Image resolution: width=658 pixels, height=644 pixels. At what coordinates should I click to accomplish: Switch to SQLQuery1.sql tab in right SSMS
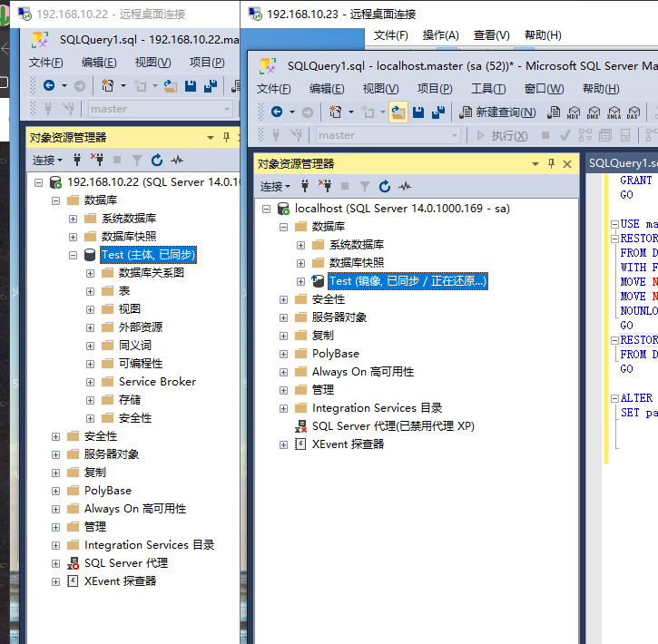(x=623, y=163)
